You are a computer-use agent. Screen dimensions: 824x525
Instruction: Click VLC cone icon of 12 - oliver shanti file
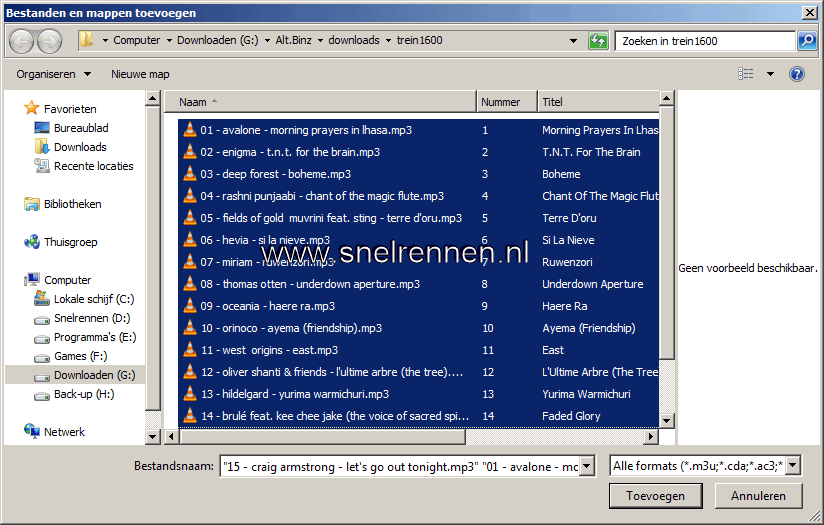189,372
